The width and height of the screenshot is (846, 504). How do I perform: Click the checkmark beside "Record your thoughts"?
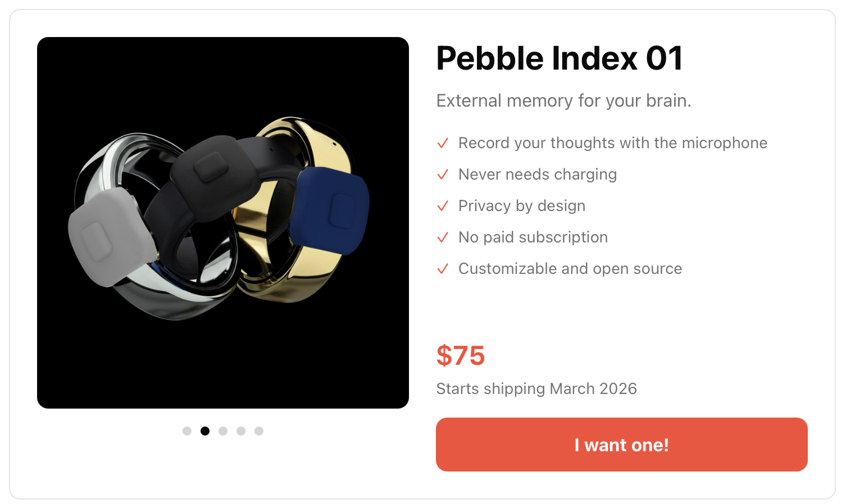click(443, 143)
